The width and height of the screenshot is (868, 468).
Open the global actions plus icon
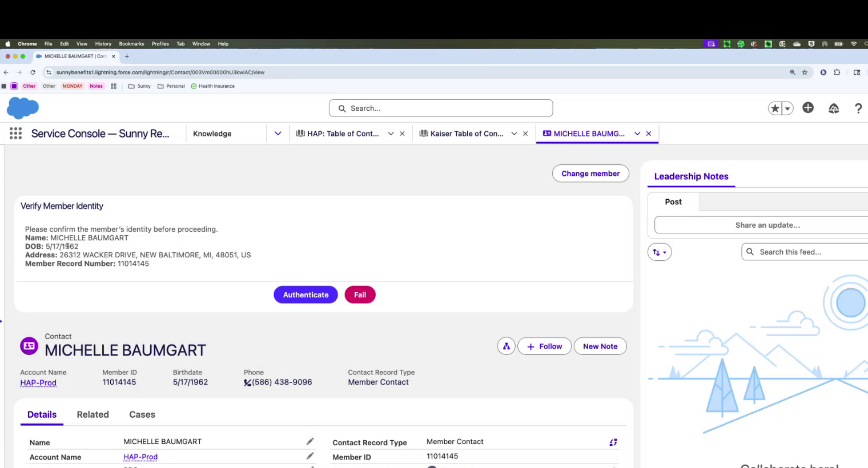[807, 108]
